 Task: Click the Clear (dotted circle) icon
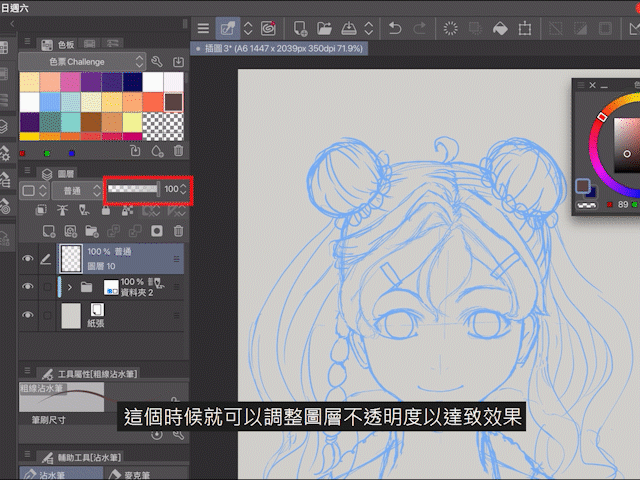click(x=451, y=29)
